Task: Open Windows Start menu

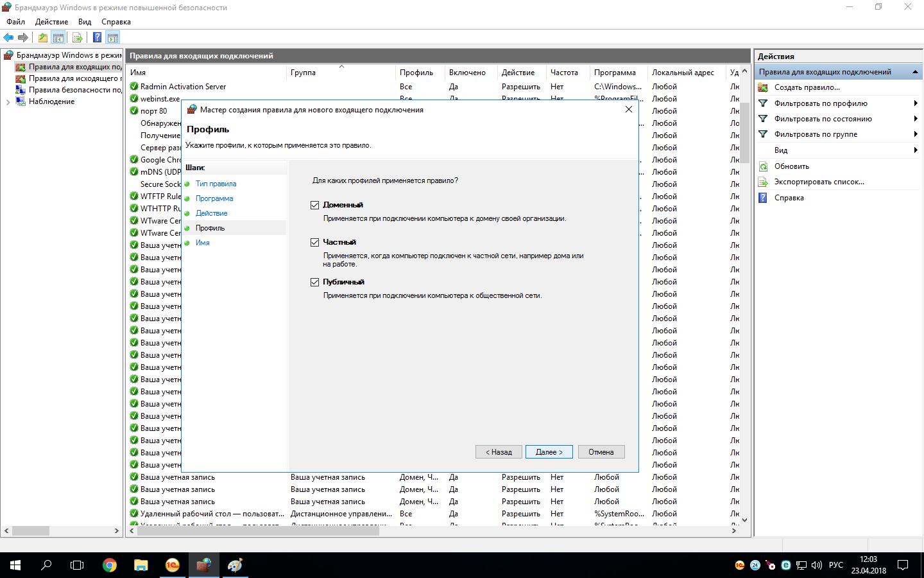Action: [x=15, y=565]
